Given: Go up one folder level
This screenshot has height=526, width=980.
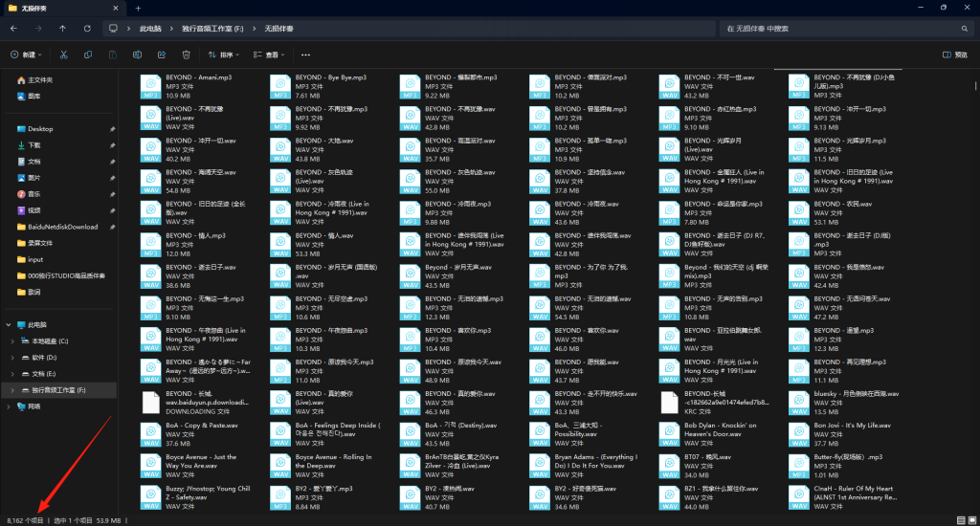Looking at the screenshot, I should (62, 29).
